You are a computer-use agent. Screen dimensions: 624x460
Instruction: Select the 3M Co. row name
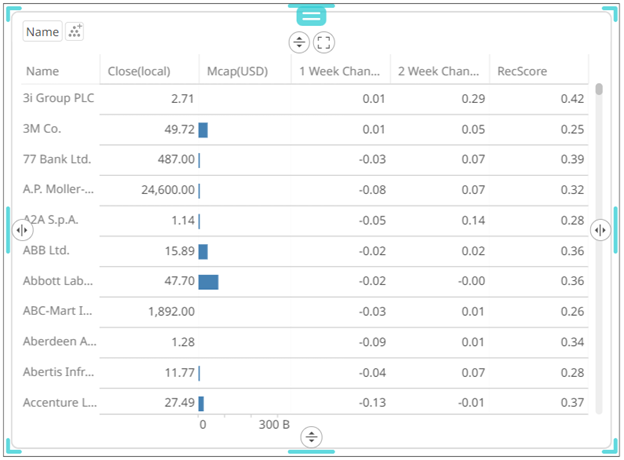click(x=43, y=129)
